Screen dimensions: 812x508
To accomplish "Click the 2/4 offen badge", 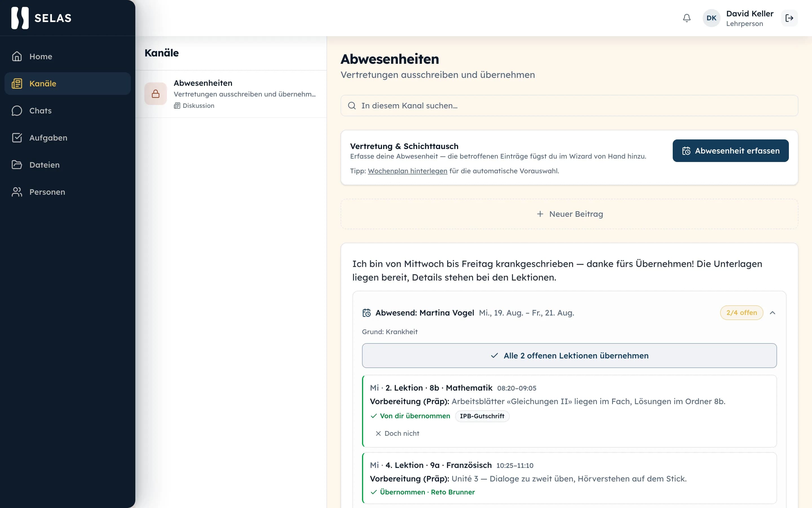I will pyautogui.click(x=742, y=313).
